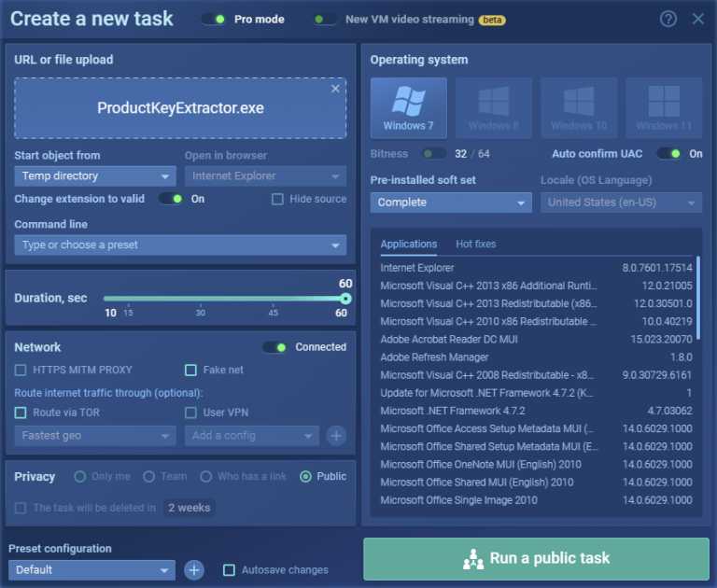
Task: Add a new preset with plus icon
Action: click(194, 569)
